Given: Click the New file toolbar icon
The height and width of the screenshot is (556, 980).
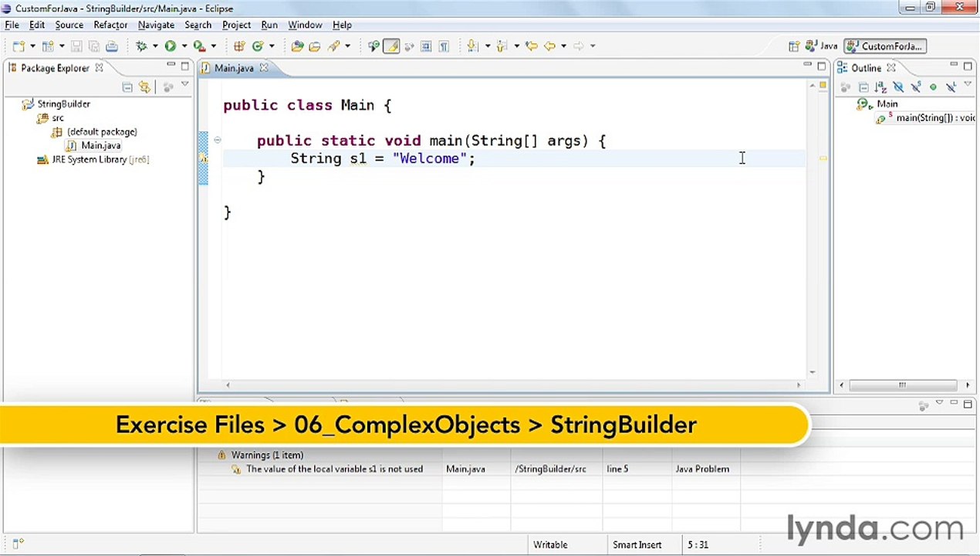Looking at the screenshot, I should [x=19, y=46].
